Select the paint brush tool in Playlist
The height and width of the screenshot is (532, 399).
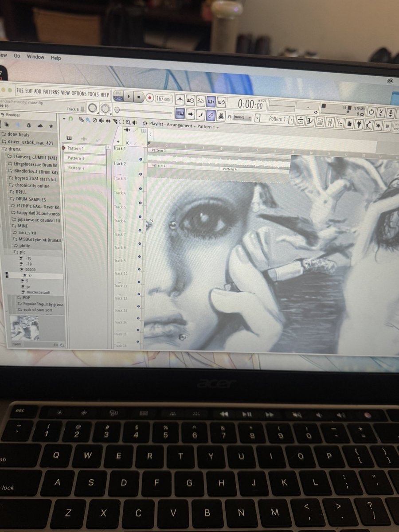[88, 120]
